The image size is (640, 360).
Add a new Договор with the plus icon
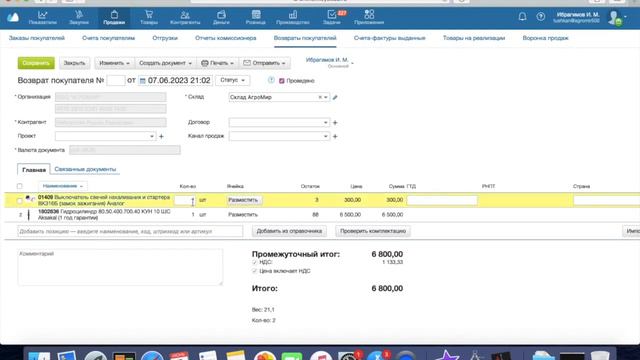pyautogui.click(x=335, y=122)
